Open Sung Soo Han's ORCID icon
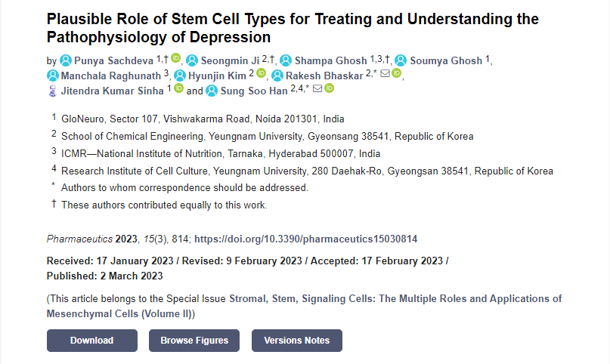Viewport: 610px width, 364px height. [x=330, y=88]
